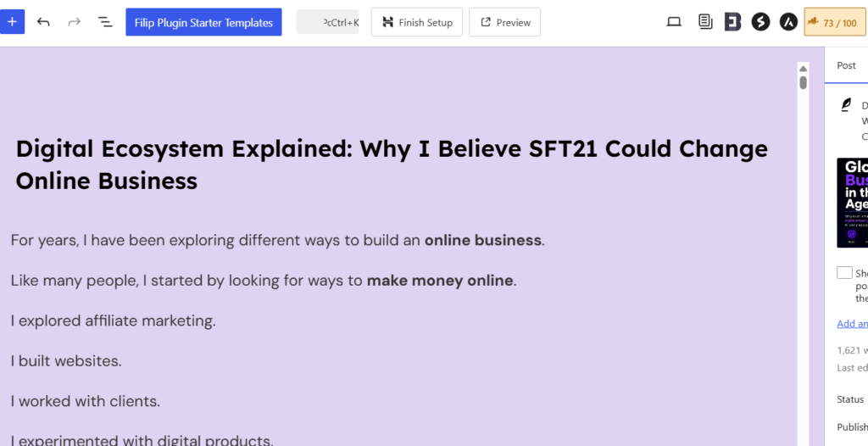The image size is (868, 446).
Task: Click 'I worked with clients.' paragraph
Action: point(86,401)
